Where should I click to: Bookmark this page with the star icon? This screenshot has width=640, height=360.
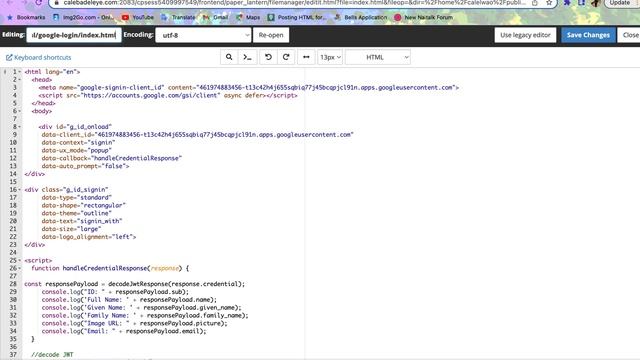pyautogui.click(x=549, y=3)
